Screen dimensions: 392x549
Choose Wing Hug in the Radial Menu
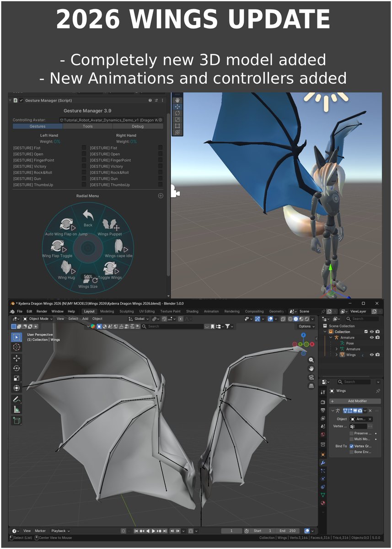(x=66, y=271)
